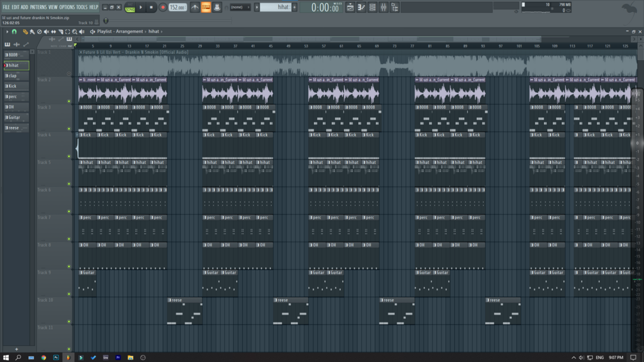The height and width of the screenshot is (362, 644).
Task: Select the Slice tool
Action: 61,31
